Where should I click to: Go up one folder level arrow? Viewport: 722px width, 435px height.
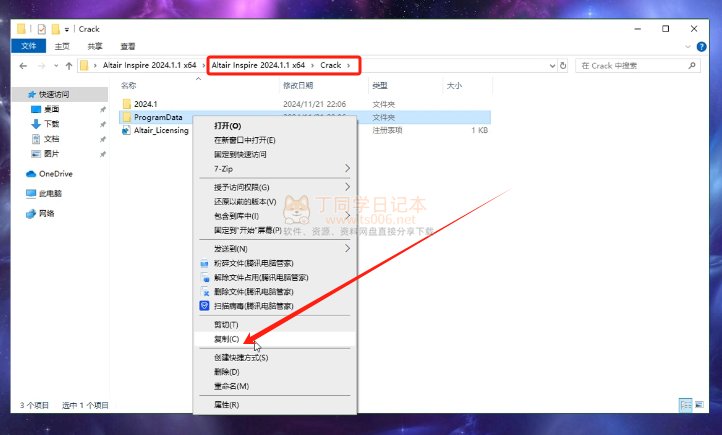click(x=69, y=66)
